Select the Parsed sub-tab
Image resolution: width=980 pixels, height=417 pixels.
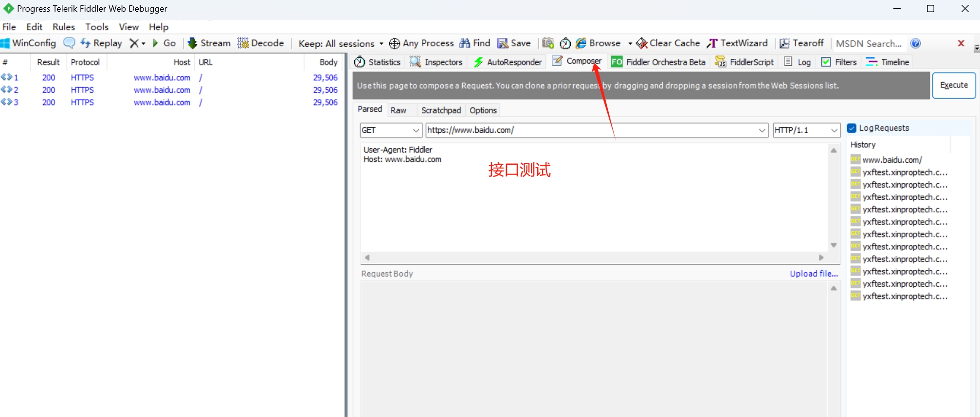[370, 109]
